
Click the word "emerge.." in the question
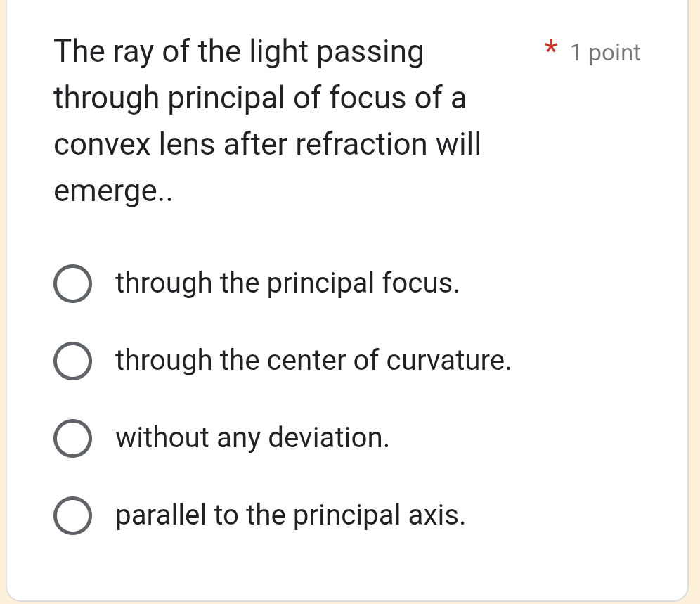[x=113, y=190]
